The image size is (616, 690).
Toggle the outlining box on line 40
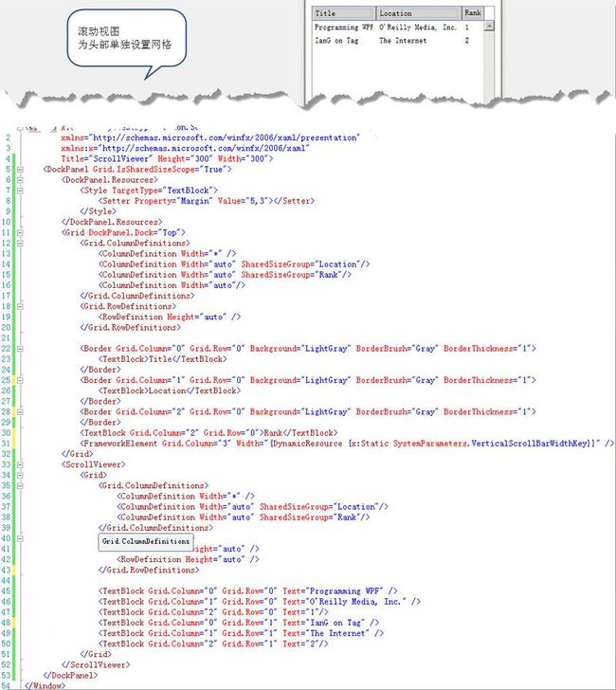(20, 538)
